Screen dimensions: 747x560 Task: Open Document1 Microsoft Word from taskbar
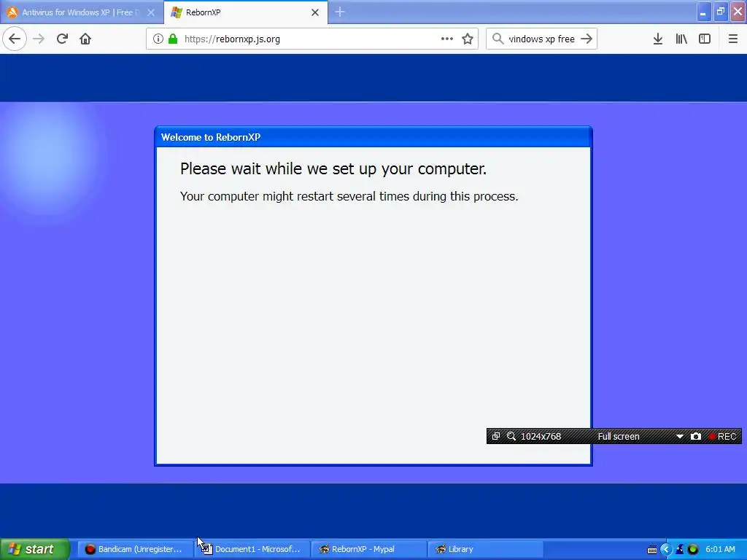[252, 549]
